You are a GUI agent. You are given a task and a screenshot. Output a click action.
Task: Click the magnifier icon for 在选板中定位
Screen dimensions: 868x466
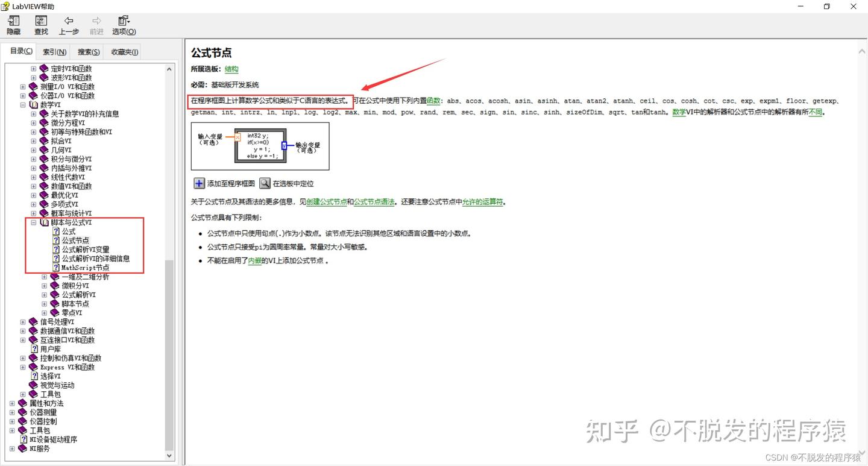click(x=264, y=183)
